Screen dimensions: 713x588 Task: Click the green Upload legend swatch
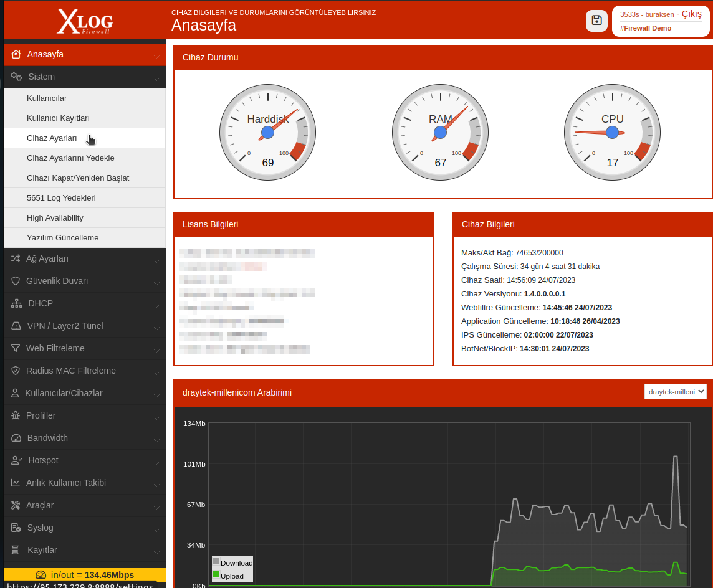(216, 575)
